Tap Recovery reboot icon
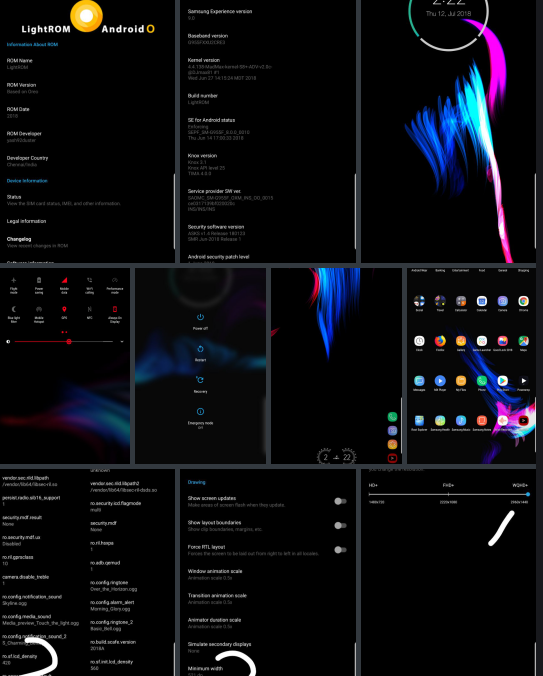This screenshot has height=676, width=543. click(200, 380)
